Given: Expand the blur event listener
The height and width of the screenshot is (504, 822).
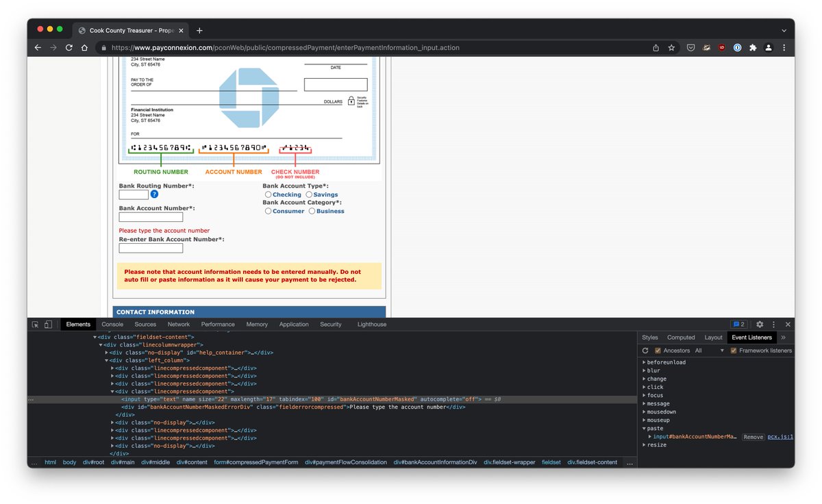Looking at the screenshot, I should [x=644, y=370].
